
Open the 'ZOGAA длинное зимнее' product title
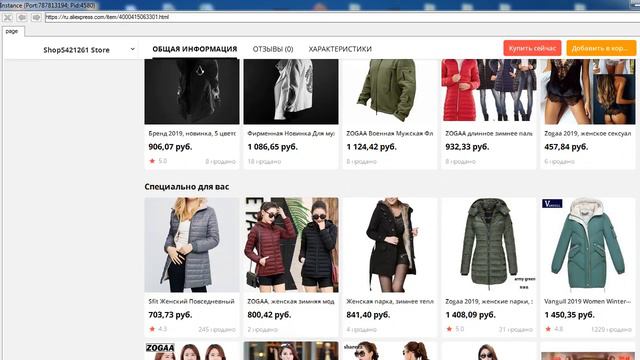click(x=489, y=133)
